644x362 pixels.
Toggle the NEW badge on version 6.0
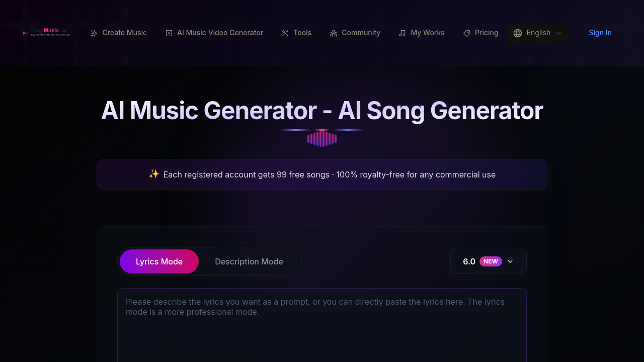point(490,261)
